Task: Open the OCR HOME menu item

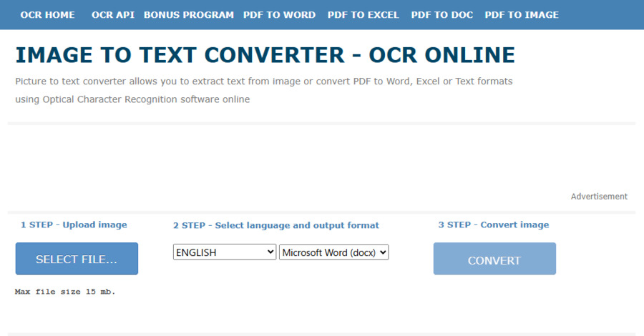Action: pyautogui.click(x=48, y=15)
